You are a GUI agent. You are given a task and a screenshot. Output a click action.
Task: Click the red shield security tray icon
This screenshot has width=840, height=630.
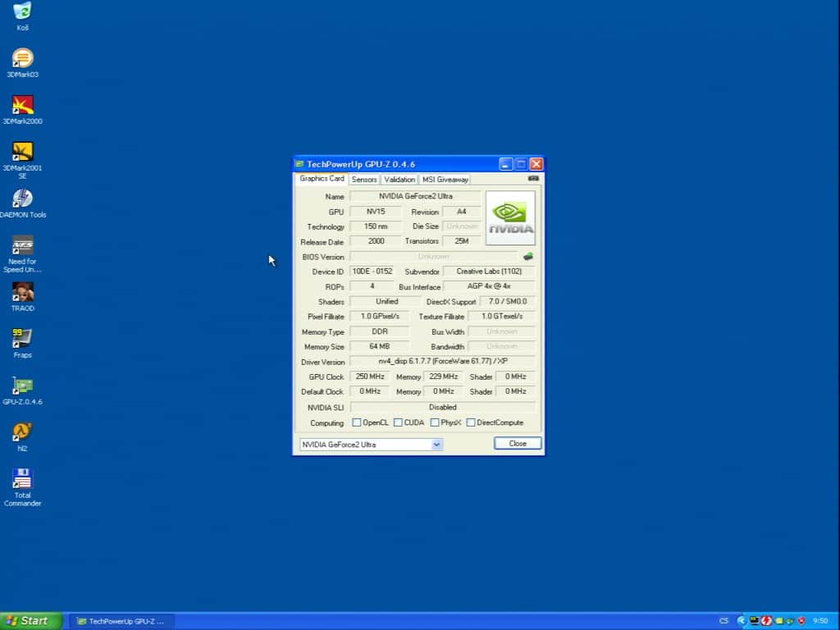[801, 621]
